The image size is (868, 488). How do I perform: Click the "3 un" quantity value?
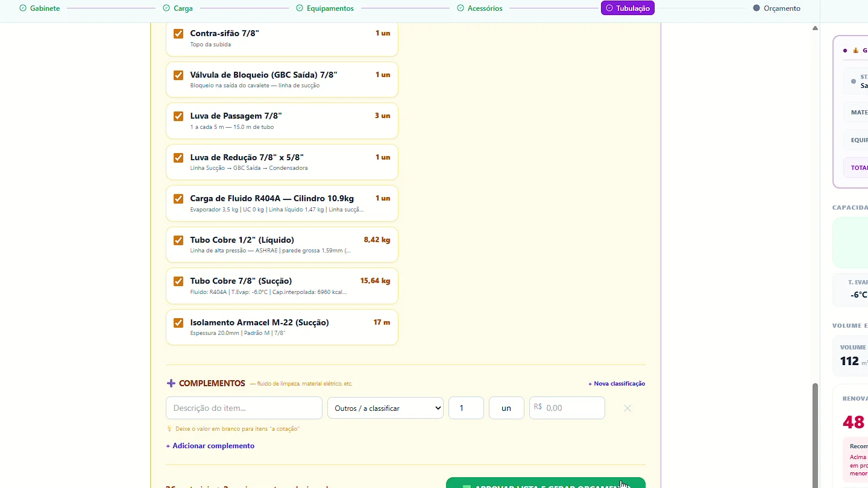(x=382, y=116)
